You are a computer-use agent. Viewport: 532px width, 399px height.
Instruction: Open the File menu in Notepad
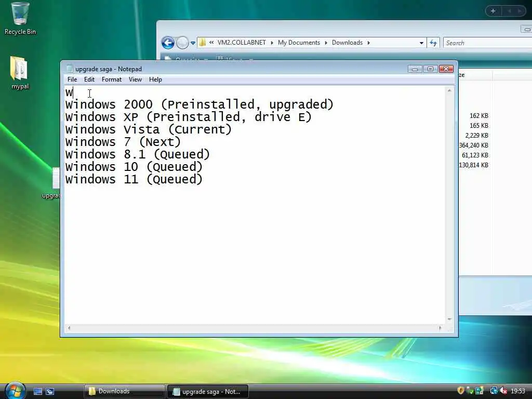click(72, 79)
